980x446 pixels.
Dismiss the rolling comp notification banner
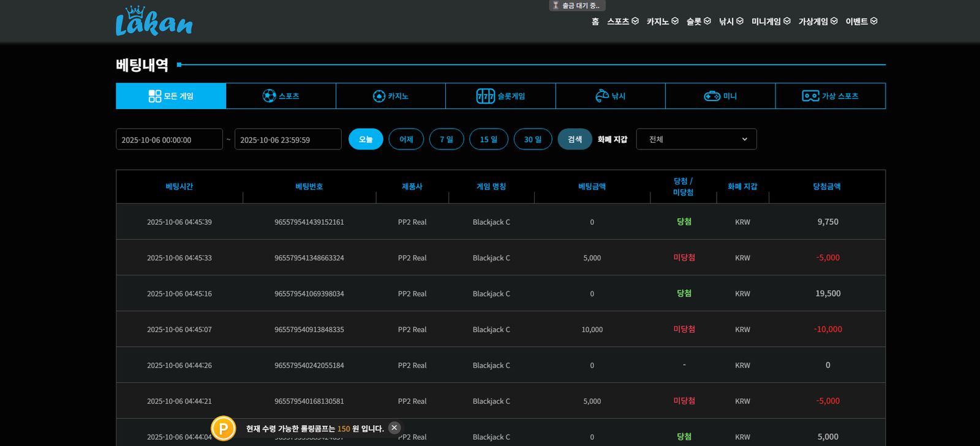394,428
